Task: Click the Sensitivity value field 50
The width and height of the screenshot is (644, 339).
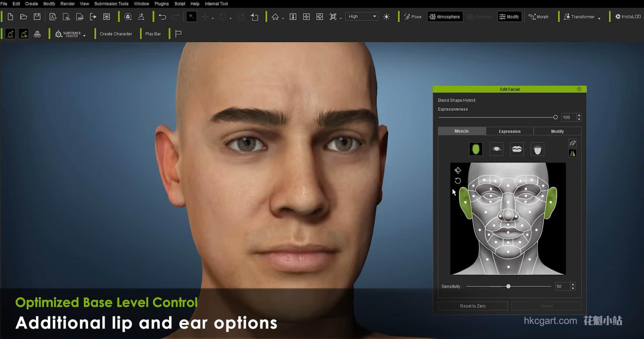Action: [562, 287]
